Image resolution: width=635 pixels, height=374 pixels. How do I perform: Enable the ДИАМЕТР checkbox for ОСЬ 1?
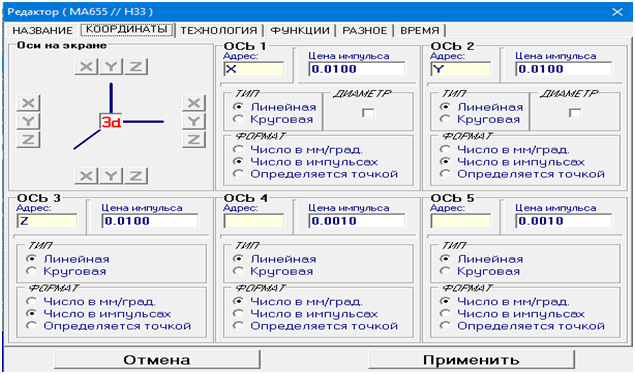click(x=368, y=113)
